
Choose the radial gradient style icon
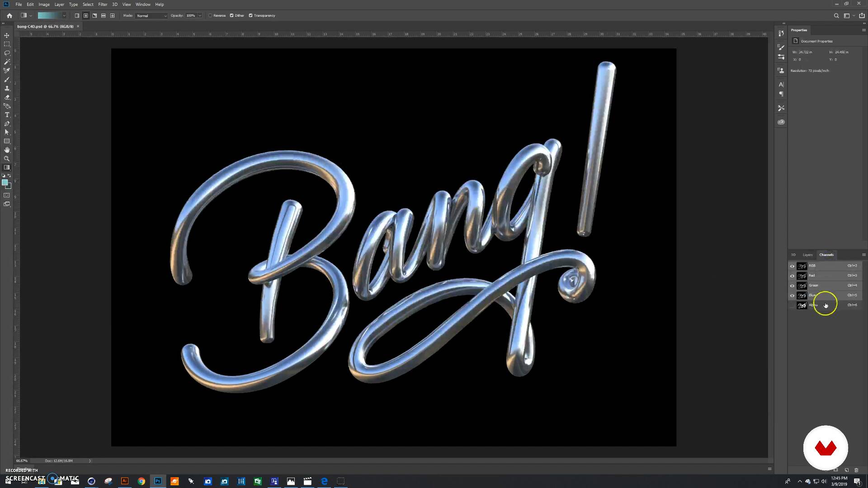pyautogui.click(x=86, y=15)
